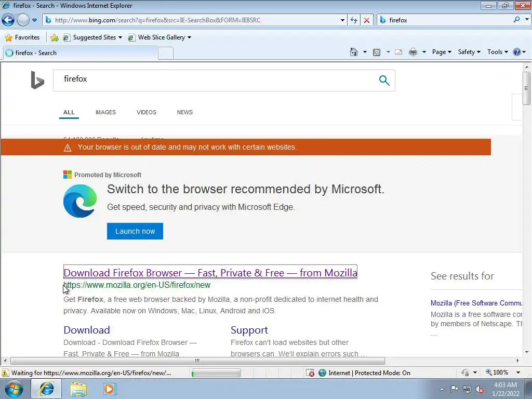
Task: Click the Bing search magnifier button
Action: [384, 81]
